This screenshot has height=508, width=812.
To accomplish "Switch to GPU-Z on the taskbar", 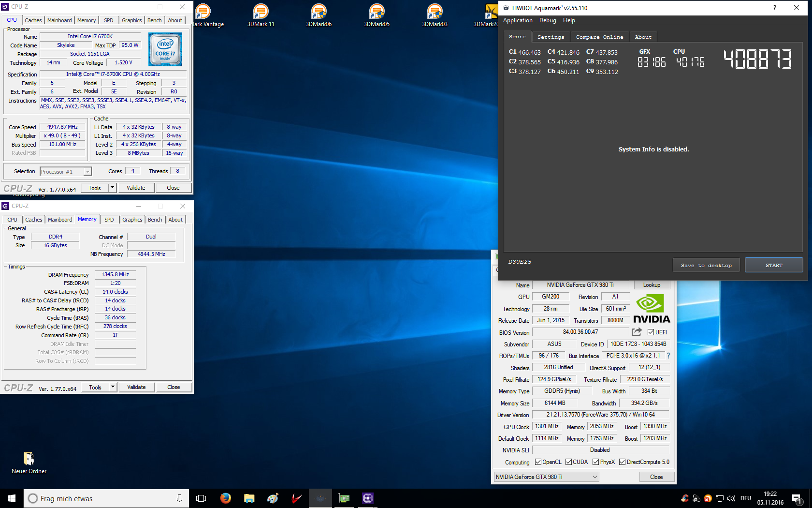I will (x=344, y=498).
